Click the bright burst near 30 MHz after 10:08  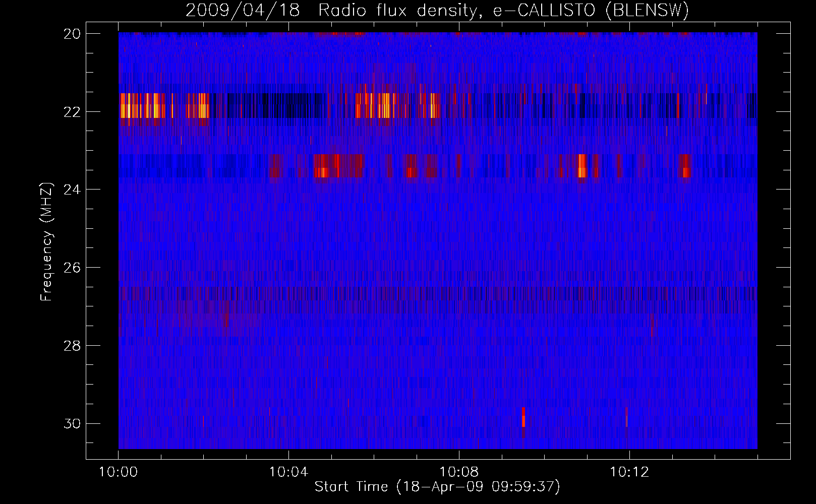[523, 417]
